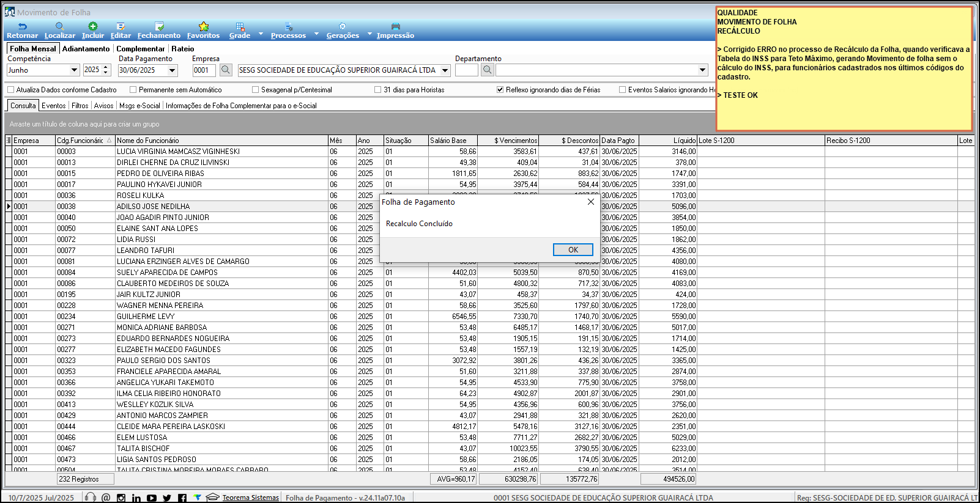
Task: Click the grid column selector icon
Action: click(x=9, y=140)
